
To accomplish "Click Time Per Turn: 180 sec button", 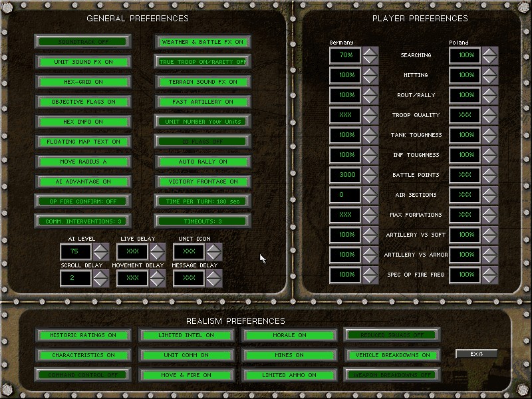I will (x=203, y=201).
